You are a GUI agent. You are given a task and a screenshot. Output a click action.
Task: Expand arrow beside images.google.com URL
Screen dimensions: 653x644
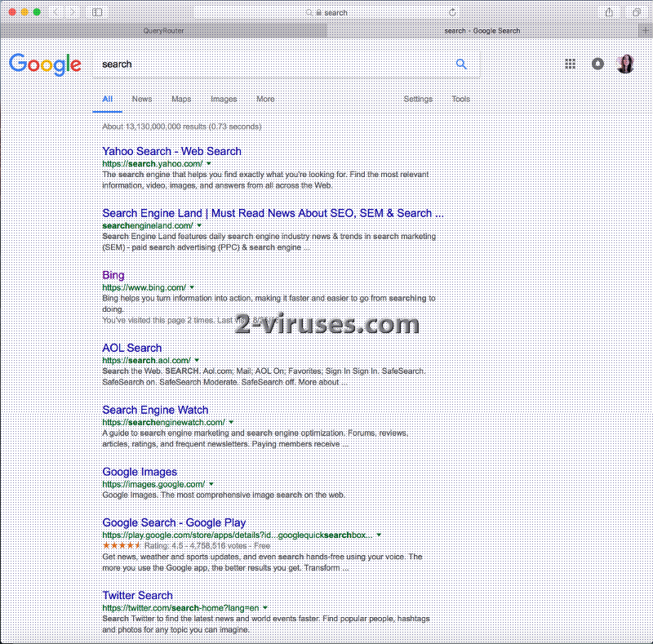(x=211, y=484)
